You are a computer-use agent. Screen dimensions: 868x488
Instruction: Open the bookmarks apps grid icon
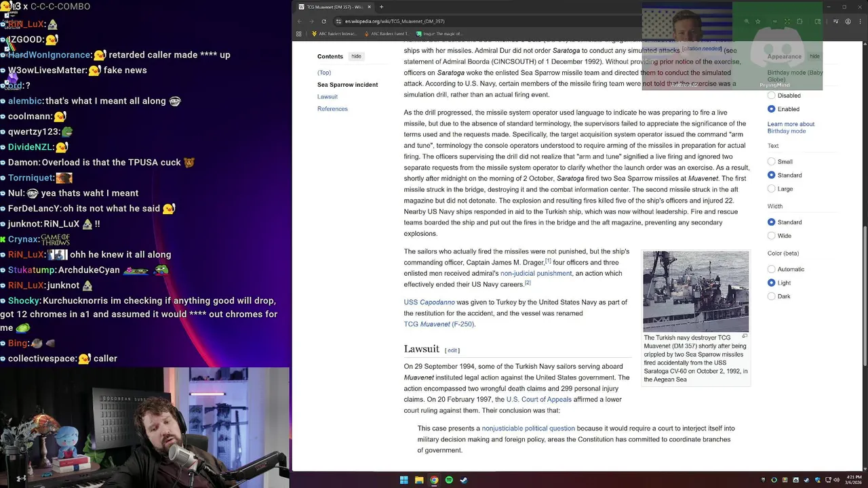(299, 33)
